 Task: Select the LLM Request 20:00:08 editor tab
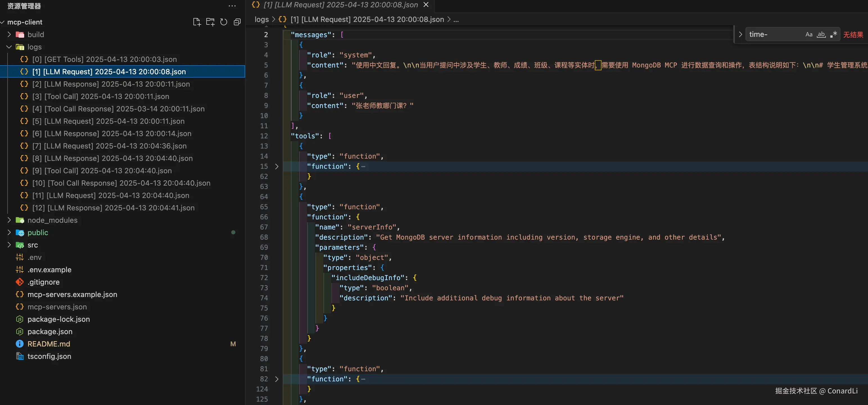(x=340, y=5)
